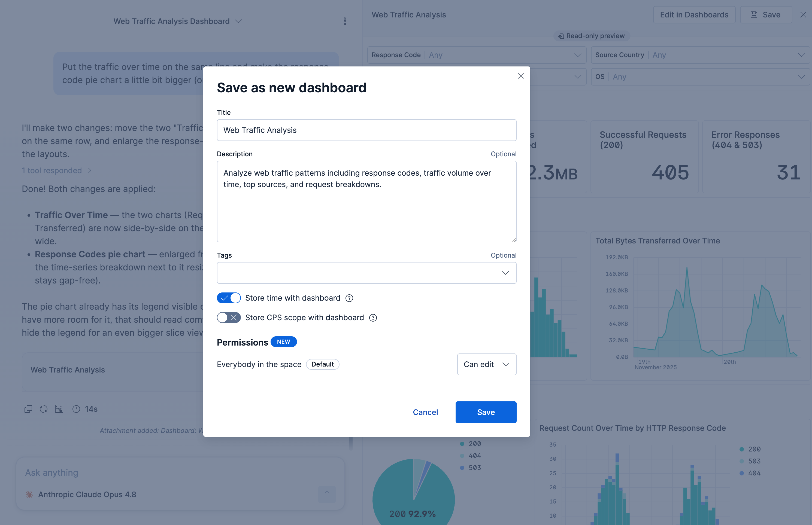
Task: Click the blue Save button in dialog
Action: pyautogui.click(x=486, y=412)
